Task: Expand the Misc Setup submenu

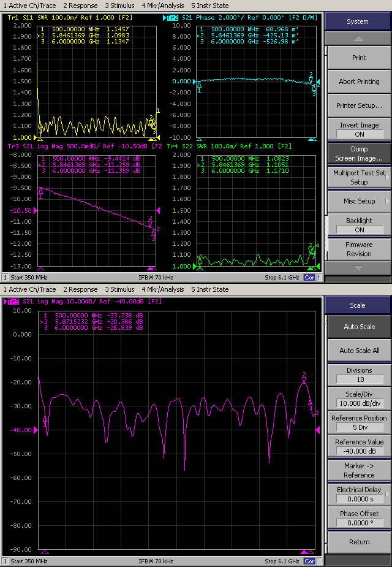Action: point(359,201)
